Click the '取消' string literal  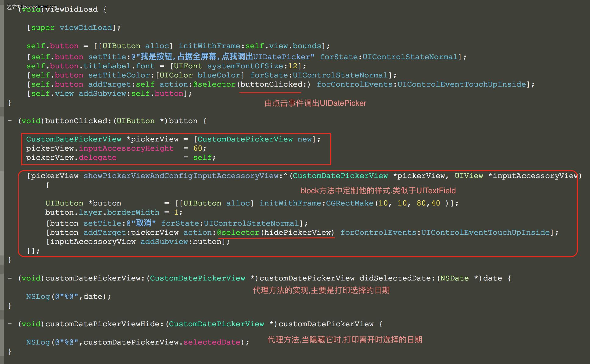point(143,223)
